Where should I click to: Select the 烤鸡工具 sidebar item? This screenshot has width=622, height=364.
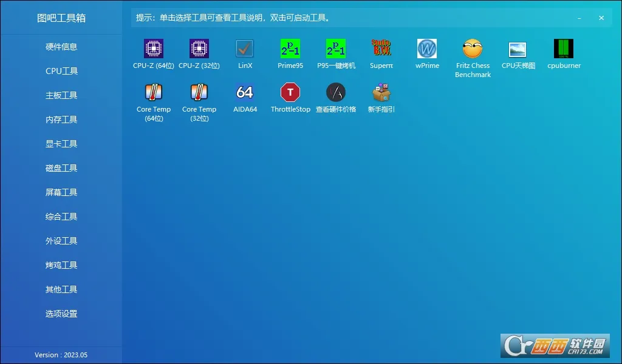click(61, 265)
